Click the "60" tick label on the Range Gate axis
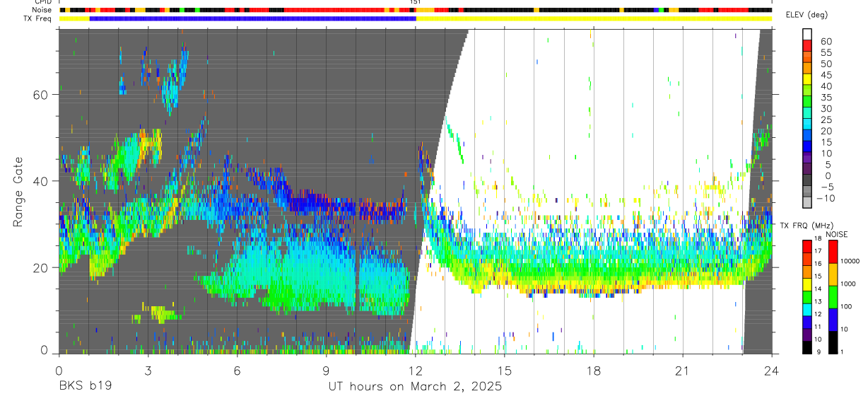 pos(41,95)
